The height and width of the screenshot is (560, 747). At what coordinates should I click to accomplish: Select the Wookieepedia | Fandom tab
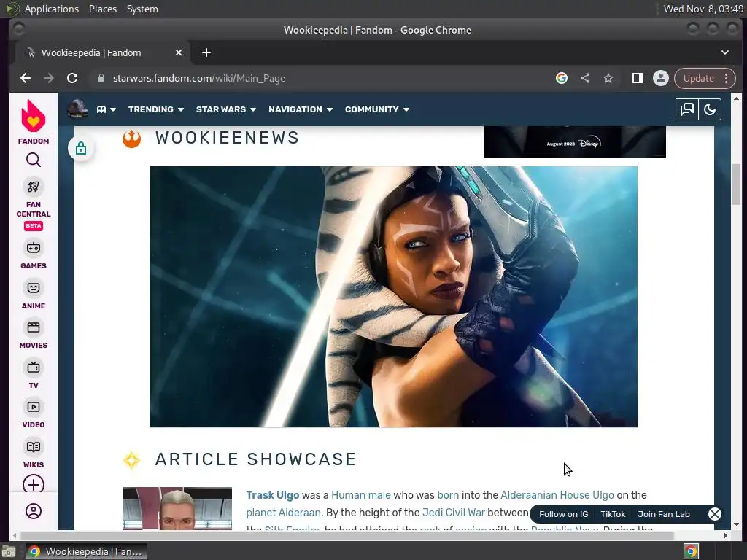coord(102,52)
